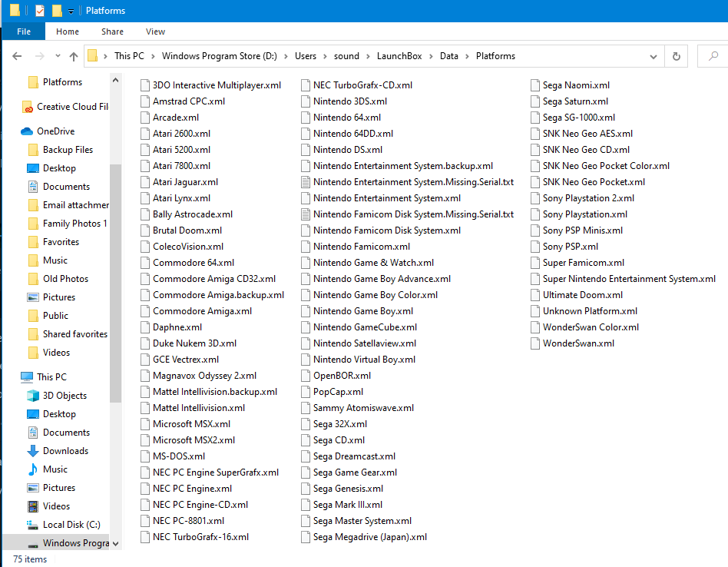Select Nintendo Famicom Disk System.Missing.Serial.txt icon

(x=306, y=214)
